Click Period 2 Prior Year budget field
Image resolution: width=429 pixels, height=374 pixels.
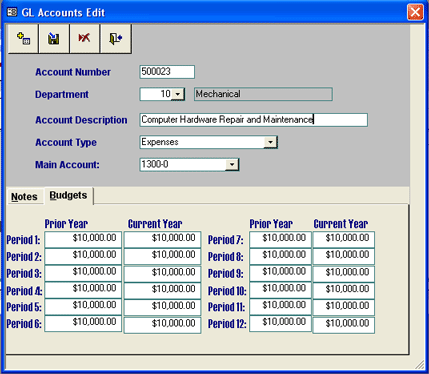tap(83, 256)
